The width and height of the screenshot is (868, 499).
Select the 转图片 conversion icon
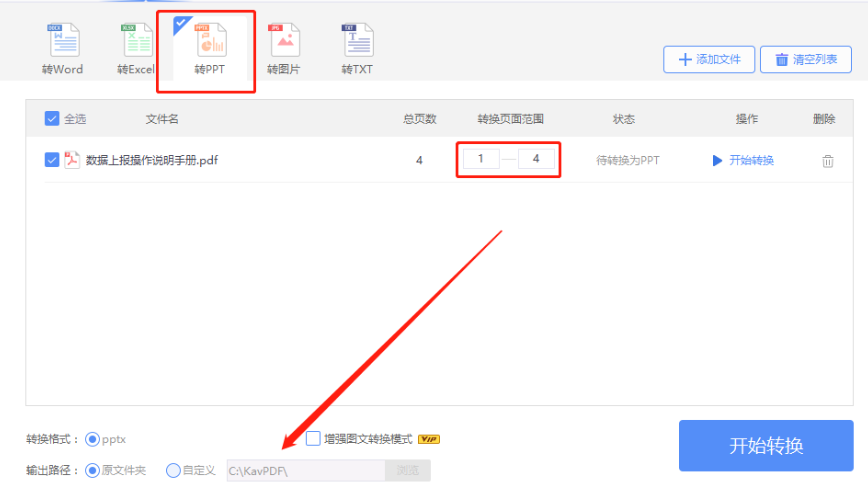coord(283,49)
